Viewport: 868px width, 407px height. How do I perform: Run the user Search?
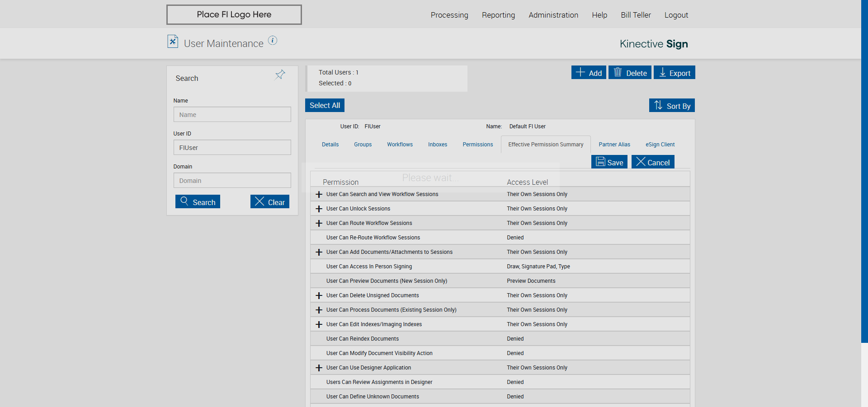coord(198,202)
